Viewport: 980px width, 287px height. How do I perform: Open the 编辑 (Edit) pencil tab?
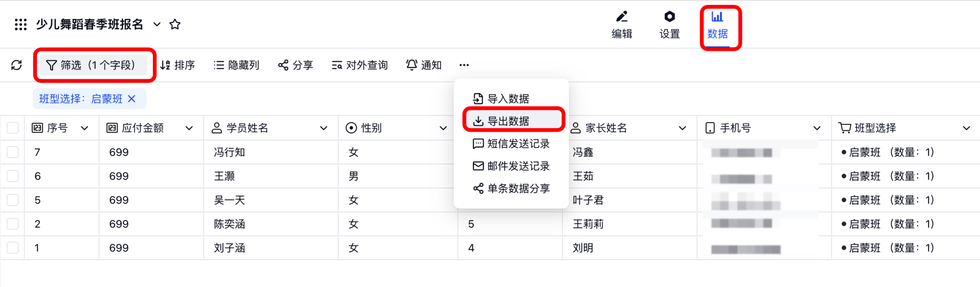click(622, 24)
